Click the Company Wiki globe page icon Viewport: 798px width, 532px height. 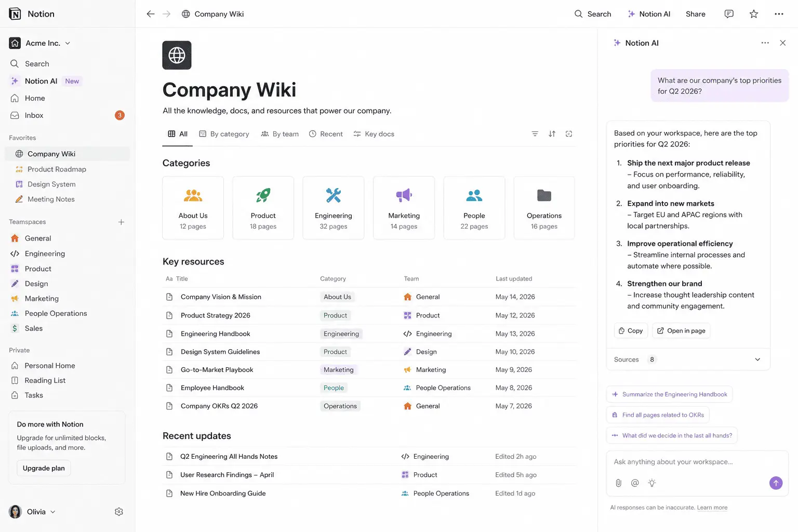pos(177,55)
